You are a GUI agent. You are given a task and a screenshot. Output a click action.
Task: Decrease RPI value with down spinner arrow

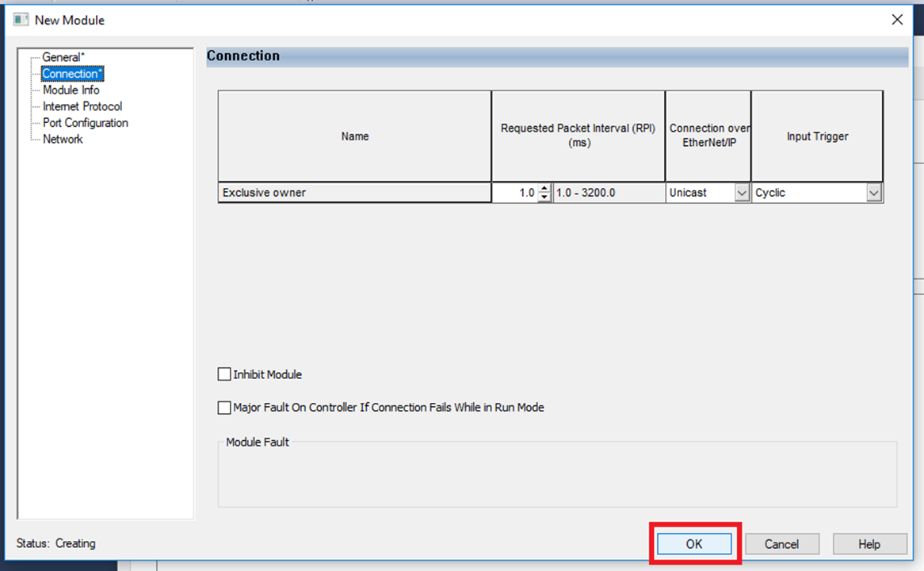[544, 197]
